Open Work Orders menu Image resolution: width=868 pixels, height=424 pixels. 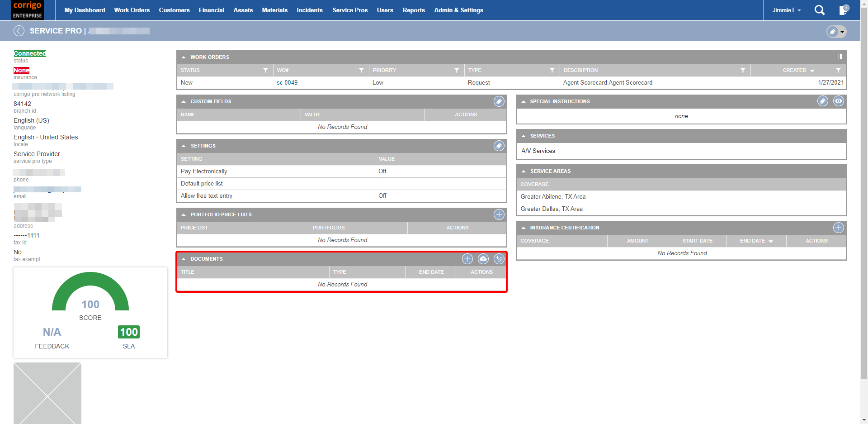pyautogui.click(x=132, y=10)
